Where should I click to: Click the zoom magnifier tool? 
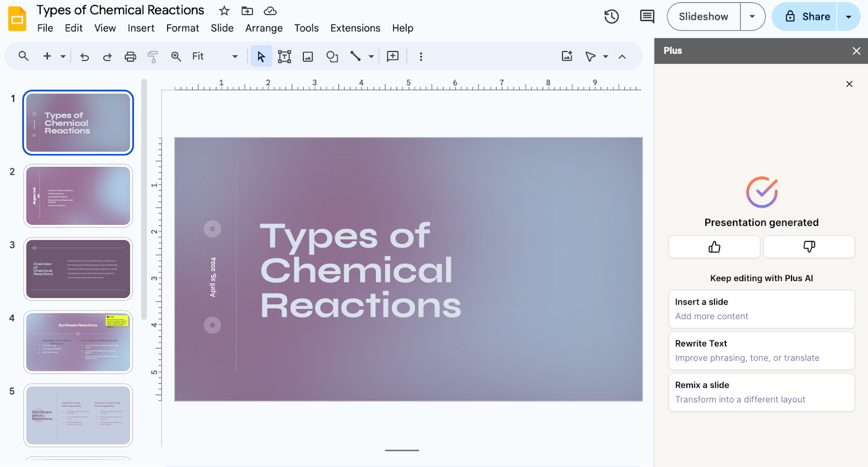(176, 56)
